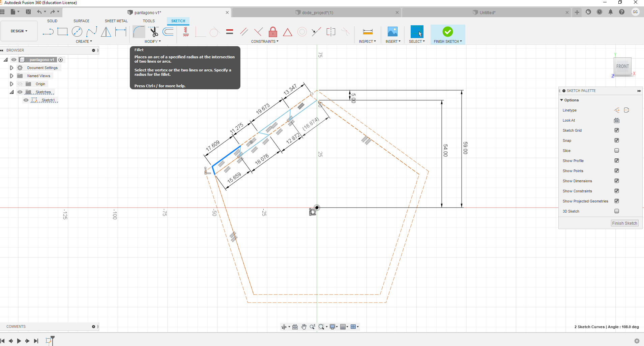
Task: Click the FRONT face of the ViewCube
Action: point(622,66)
